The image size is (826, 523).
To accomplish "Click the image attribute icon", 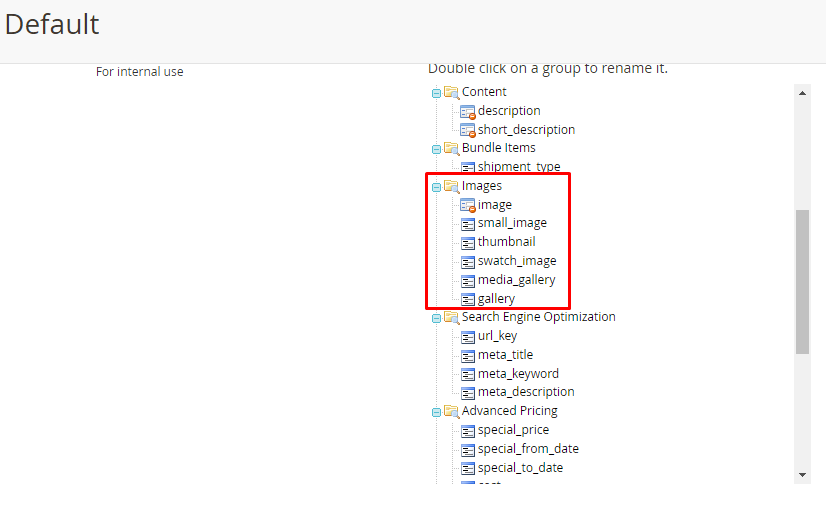I will tap(468, 206).
